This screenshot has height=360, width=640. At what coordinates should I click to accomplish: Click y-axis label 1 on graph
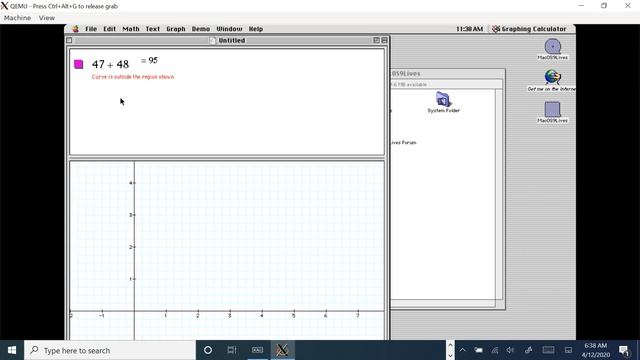tap(131, 279)
